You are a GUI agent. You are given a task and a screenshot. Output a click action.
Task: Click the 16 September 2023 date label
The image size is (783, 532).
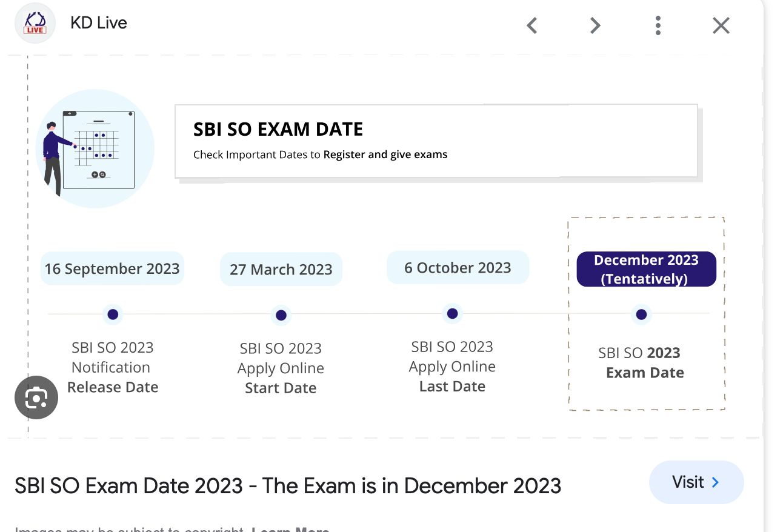pos(112,268)
